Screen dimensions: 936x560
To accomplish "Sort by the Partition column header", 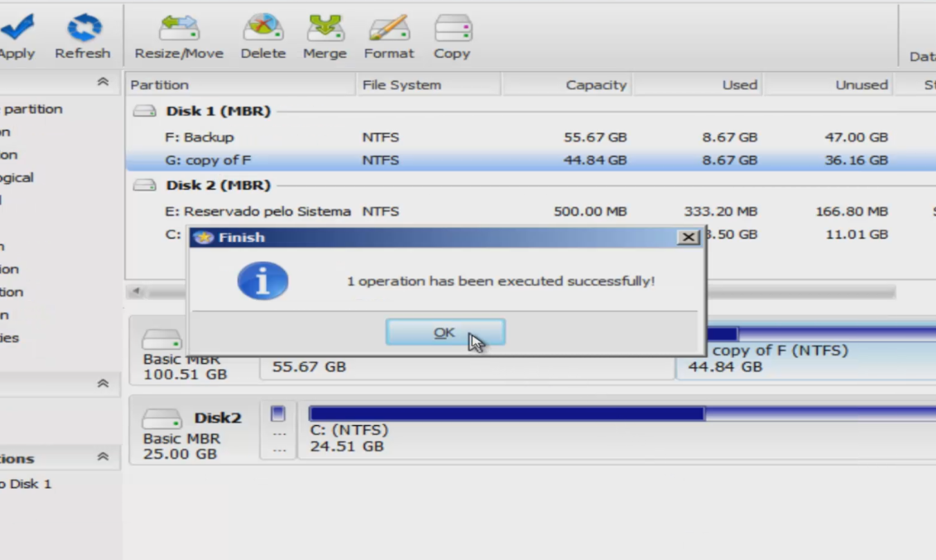I will click(241, 85).
